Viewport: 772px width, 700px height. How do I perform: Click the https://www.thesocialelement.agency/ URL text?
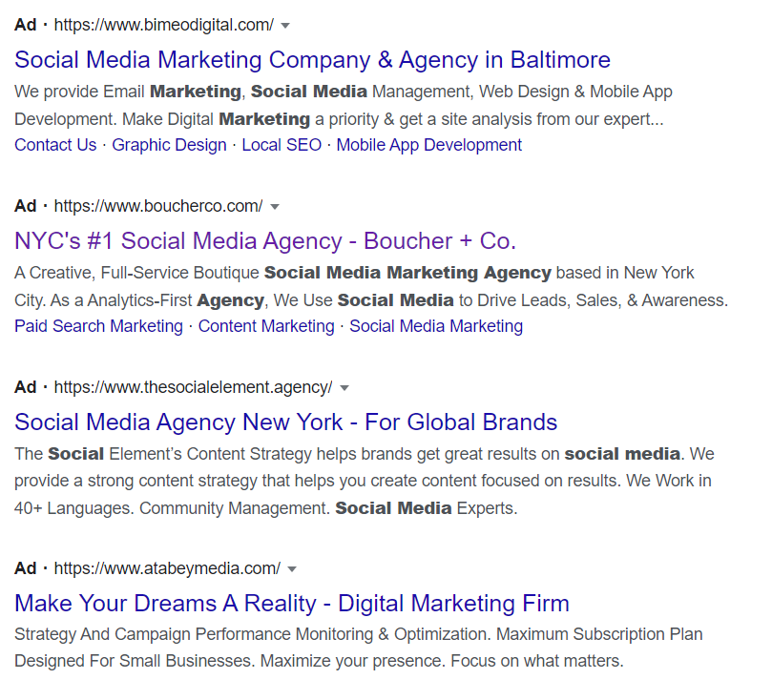[193, 387]
